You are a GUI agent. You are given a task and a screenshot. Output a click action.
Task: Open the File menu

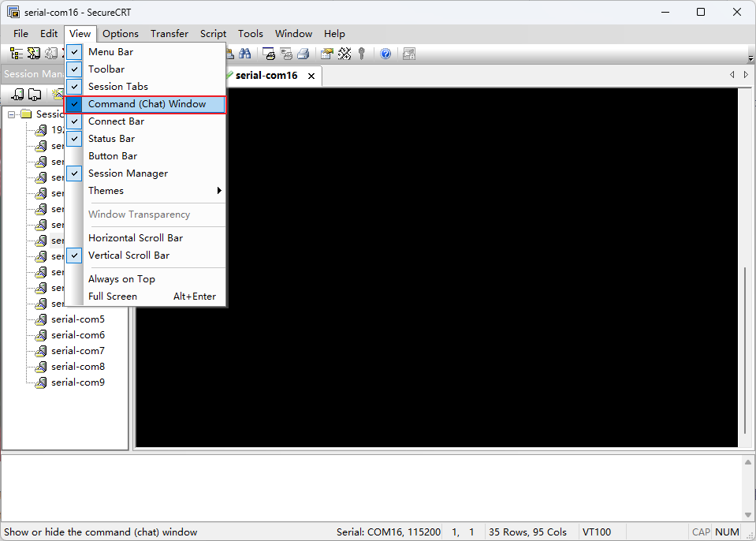point(20,34)
